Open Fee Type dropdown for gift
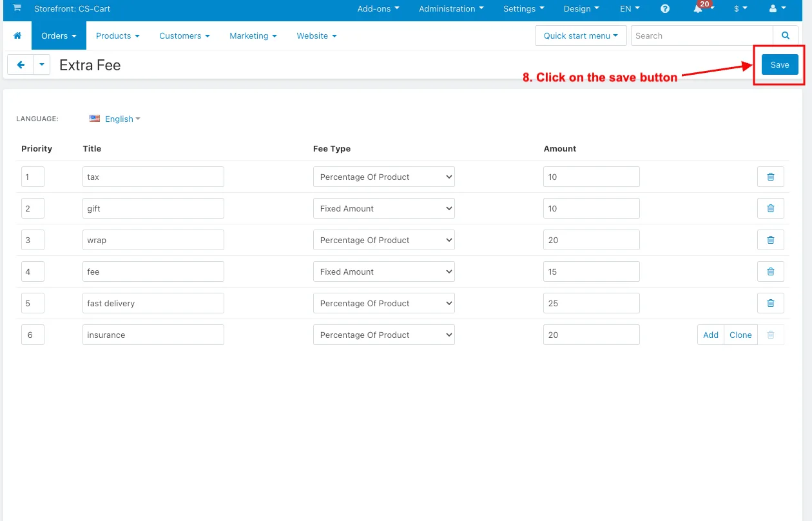 pyautogui.click(x=384, y=208)
